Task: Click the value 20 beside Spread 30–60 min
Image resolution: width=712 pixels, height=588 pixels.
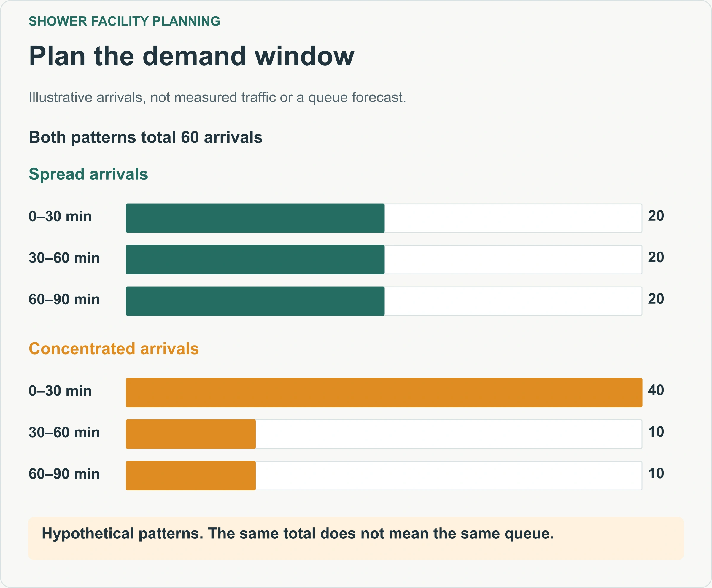Action: (x=656, y=258)
